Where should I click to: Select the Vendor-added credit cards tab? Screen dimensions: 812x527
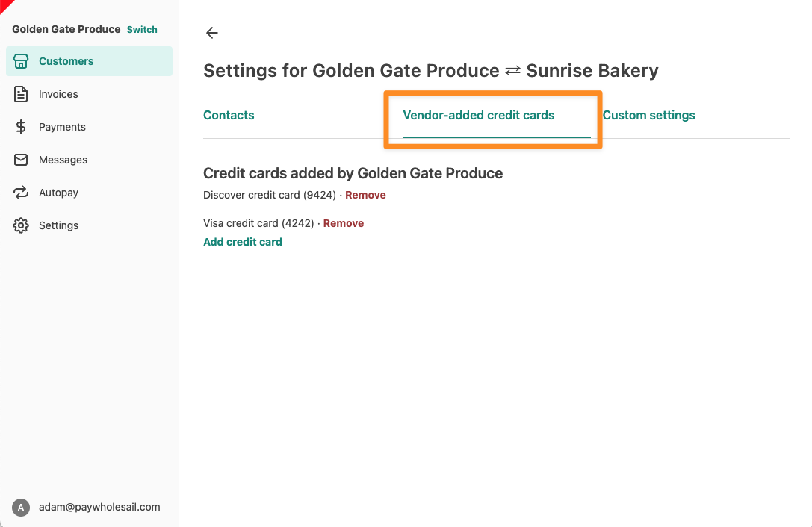pos(479,116)
